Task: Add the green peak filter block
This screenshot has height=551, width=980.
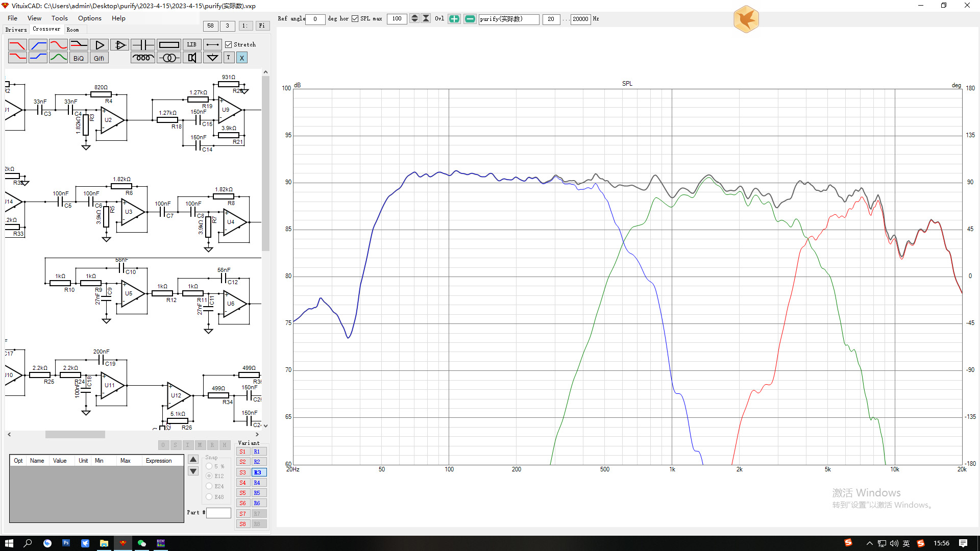Action: tap(58, 58)
